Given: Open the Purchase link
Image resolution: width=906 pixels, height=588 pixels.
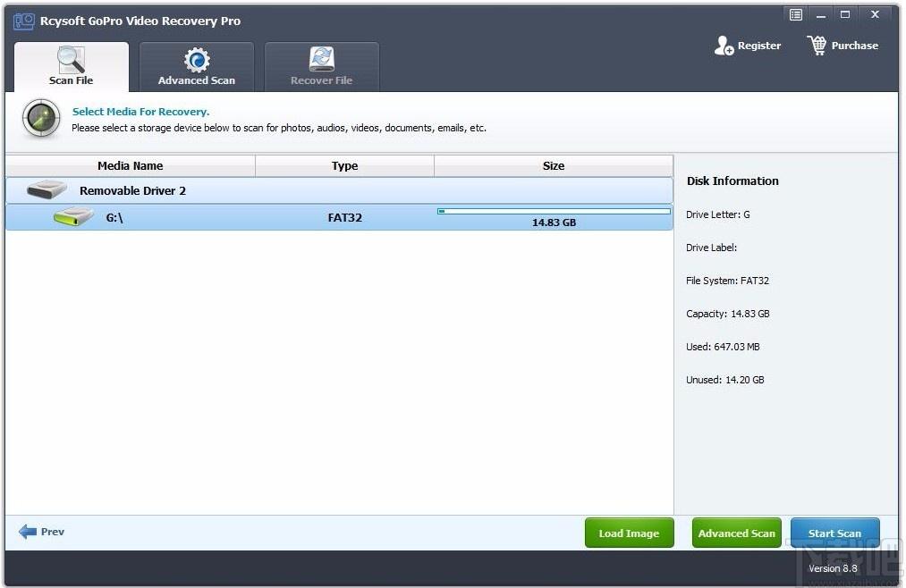Looking at the screenshot, I should click(855, 46).
